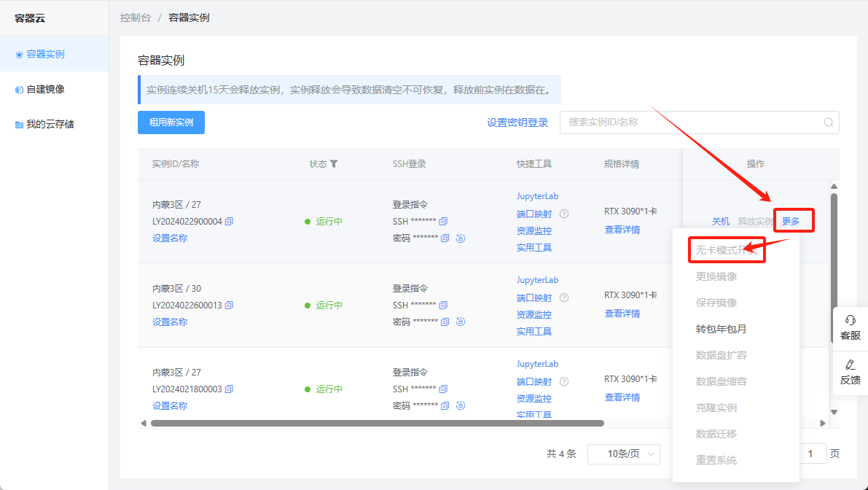The height and width of the screenshot is (490, 868).
Task: Click the search magnifier icon
Action: pos(828,122)
